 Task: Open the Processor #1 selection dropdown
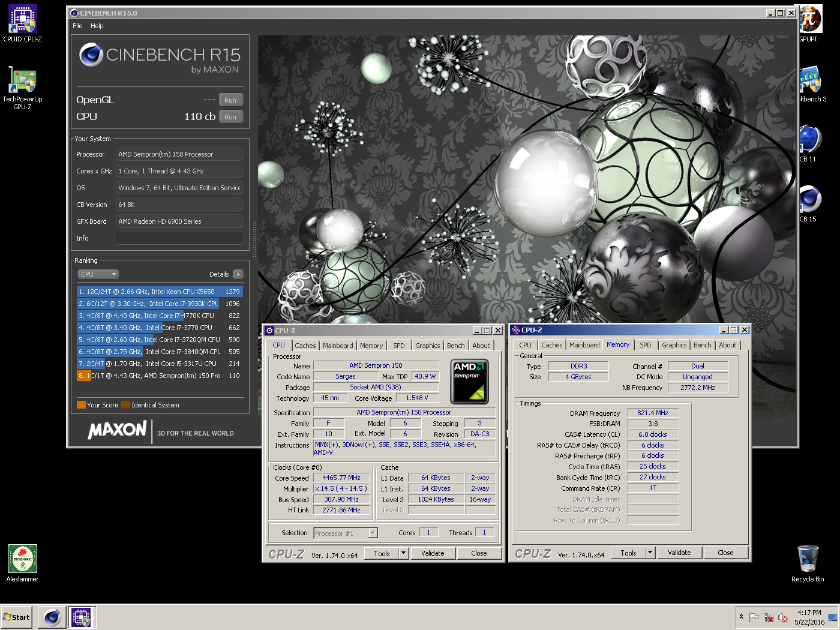[346, 533]
